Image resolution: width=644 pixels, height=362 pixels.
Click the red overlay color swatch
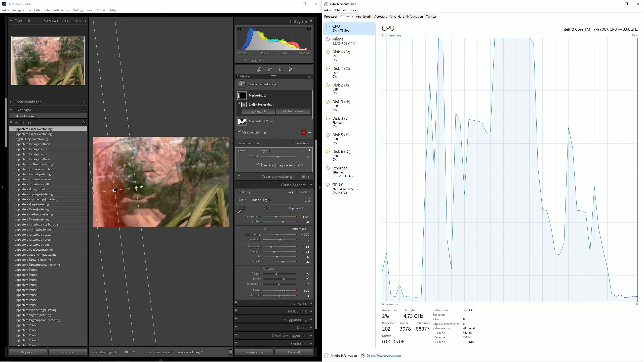[304, 132]
